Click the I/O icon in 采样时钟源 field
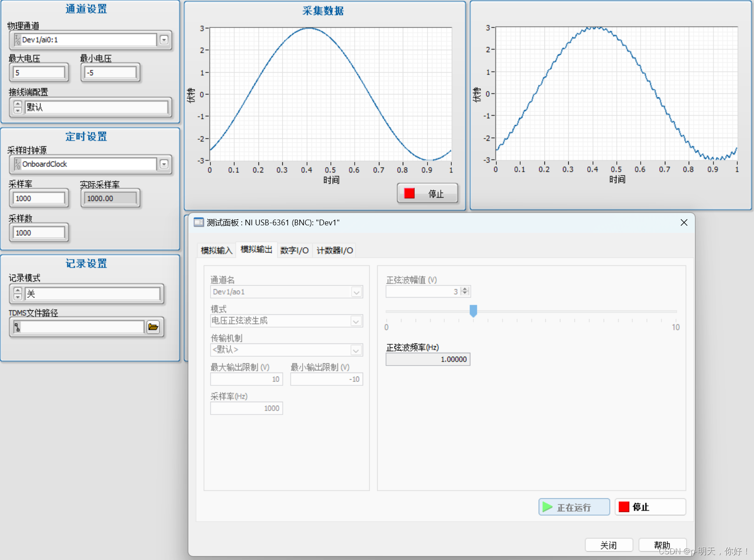Image resolution: width=754 pixels, height=560 pixels. tap(18, 164)
